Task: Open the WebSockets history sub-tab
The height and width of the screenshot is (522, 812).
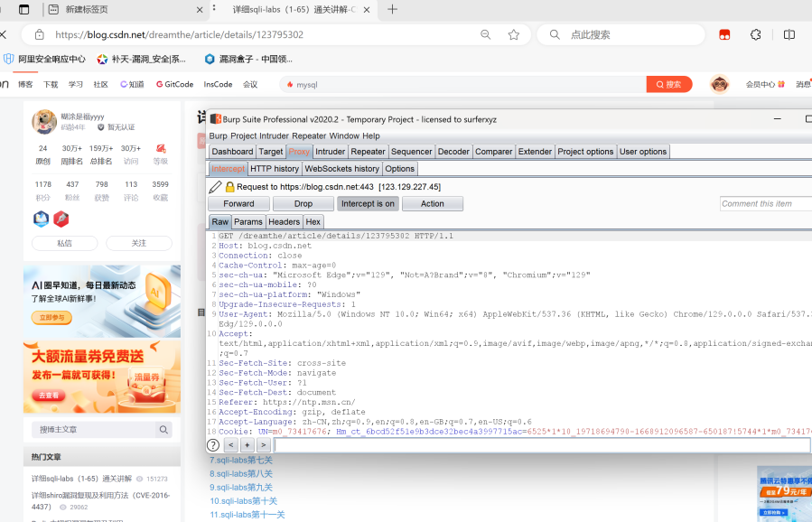Action: [x=341, y=168]
